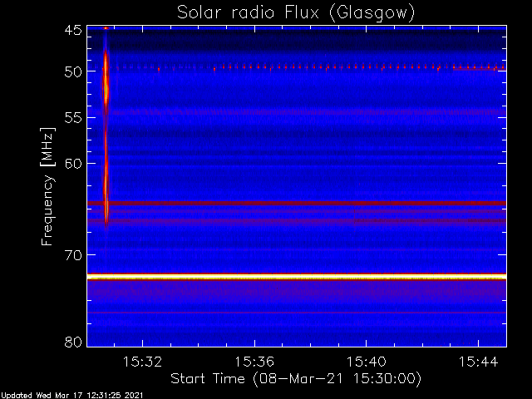Image resolution: width=532 pixels, height=399 pixels.
Task: Click the 'Updated Wed Mar 17 12:31:25 2021' text
Action: click(x=71, y=396)
